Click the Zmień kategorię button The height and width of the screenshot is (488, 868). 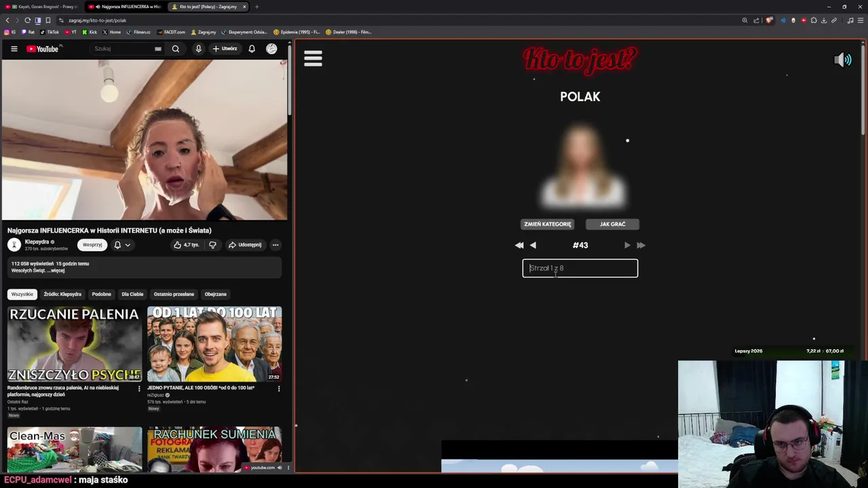pyautogui.click(x=547, y=224)
